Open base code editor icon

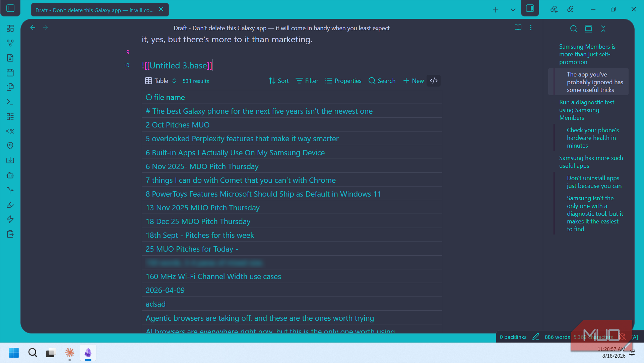(x=434, y=81)
